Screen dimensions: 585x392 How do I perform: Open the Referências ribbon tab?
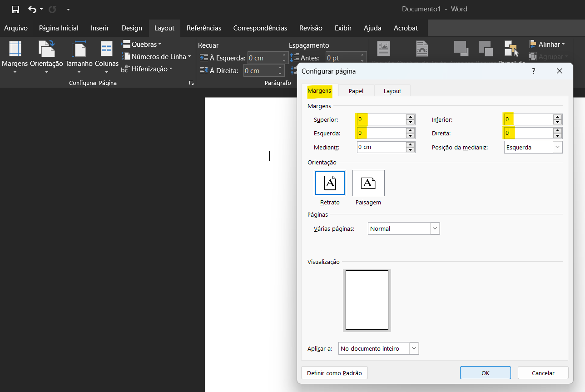(204, 28)
